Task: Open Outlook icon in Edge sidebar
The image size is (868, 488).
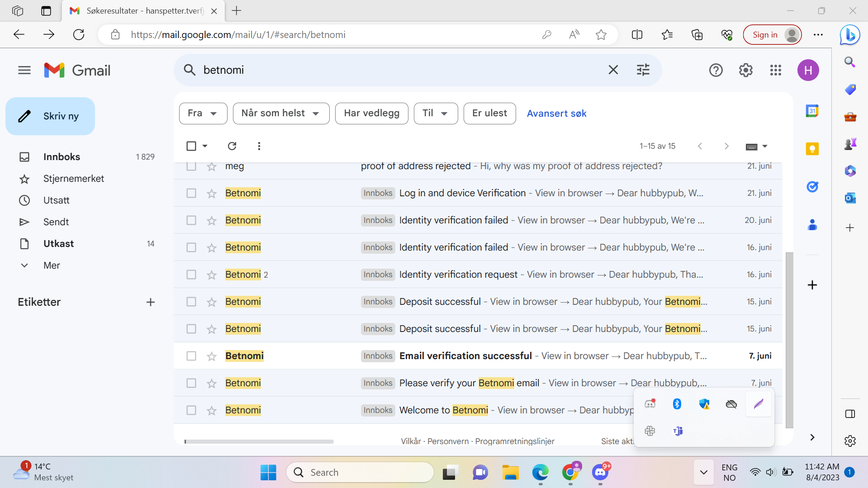Action: [x=850, y=198]
